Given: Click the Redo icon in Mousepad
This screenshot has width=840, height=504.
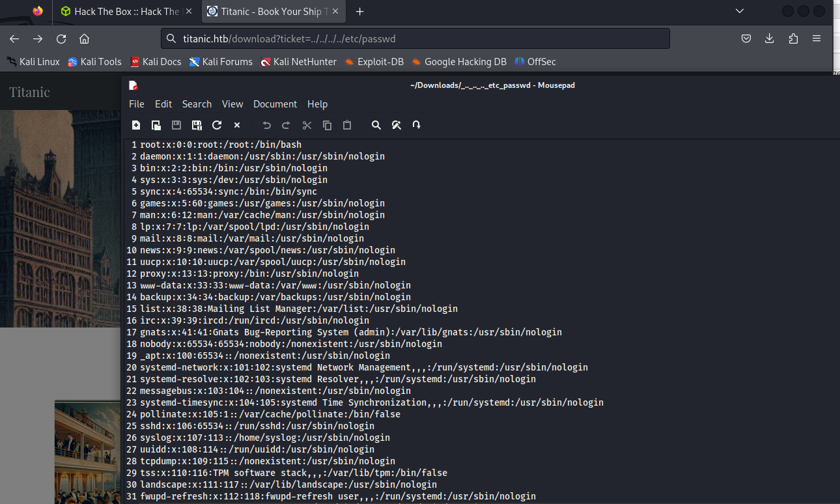Looking at the screenshot, I should 287,125.
